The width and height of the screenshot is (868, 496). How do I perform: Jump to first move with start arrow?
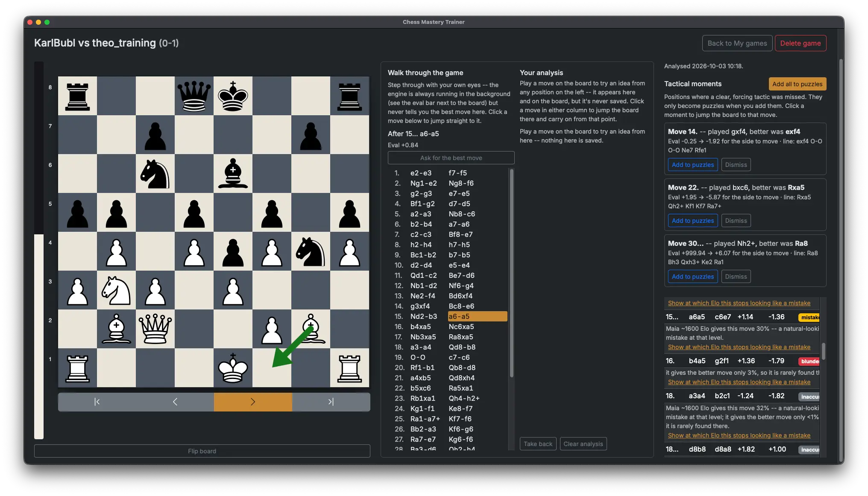click(x=97, y=402)
